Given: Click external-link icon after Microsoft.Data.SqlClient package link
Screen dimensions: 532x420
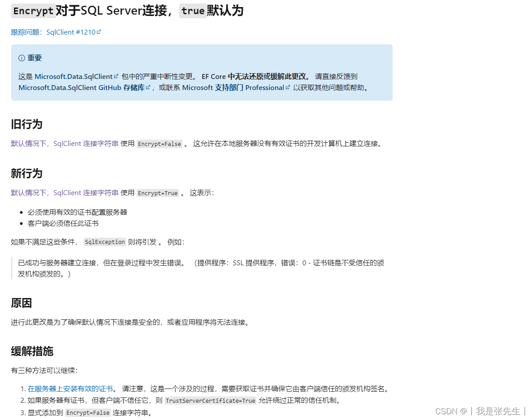Looking at the screenshot, I should [x=116, y=76].
